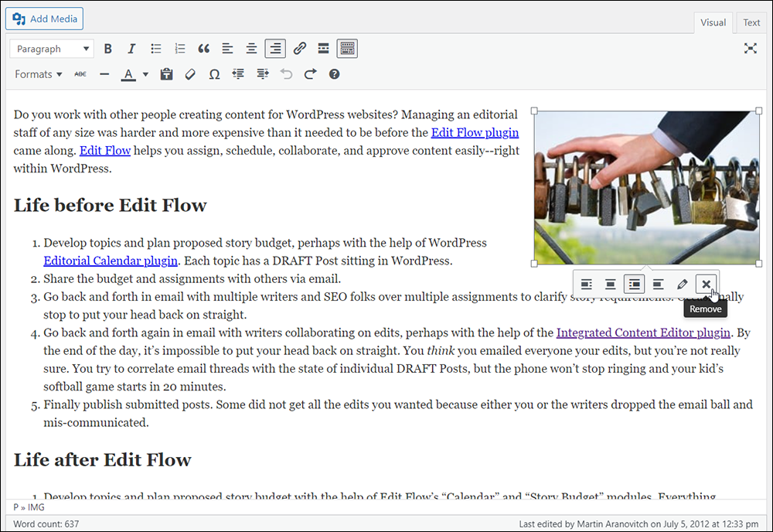Increase indent of the paragraph
The image size is (773, 532).
click(262, 74)
